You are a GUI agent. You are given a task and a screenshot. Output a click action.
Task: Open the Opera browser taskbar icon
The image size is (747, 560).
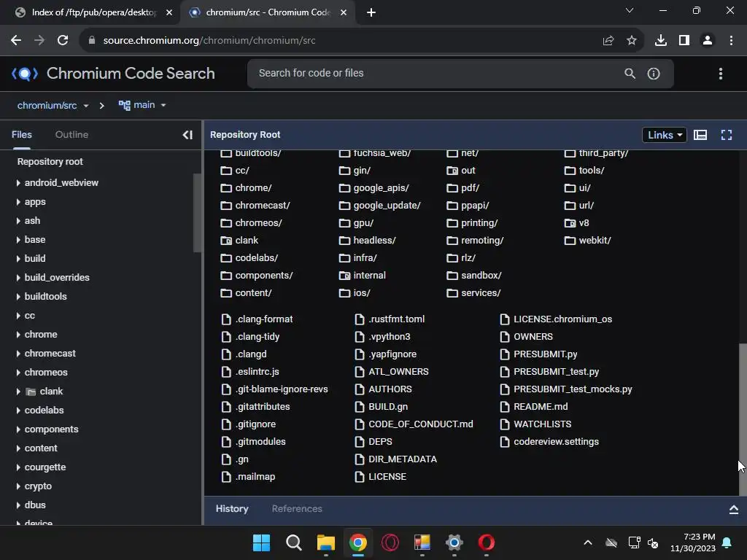pyautogui.click(x=487, y=542)
